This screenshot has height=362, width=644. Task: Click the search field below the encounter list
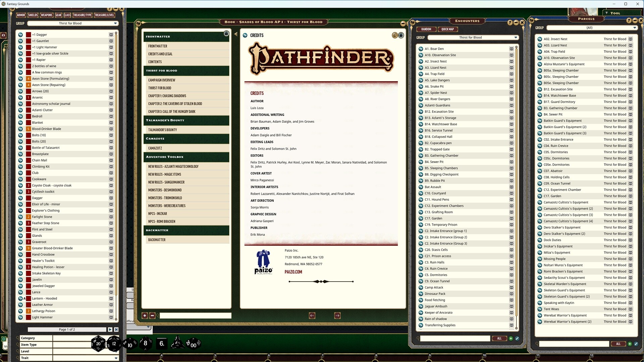tap(454, 339)
